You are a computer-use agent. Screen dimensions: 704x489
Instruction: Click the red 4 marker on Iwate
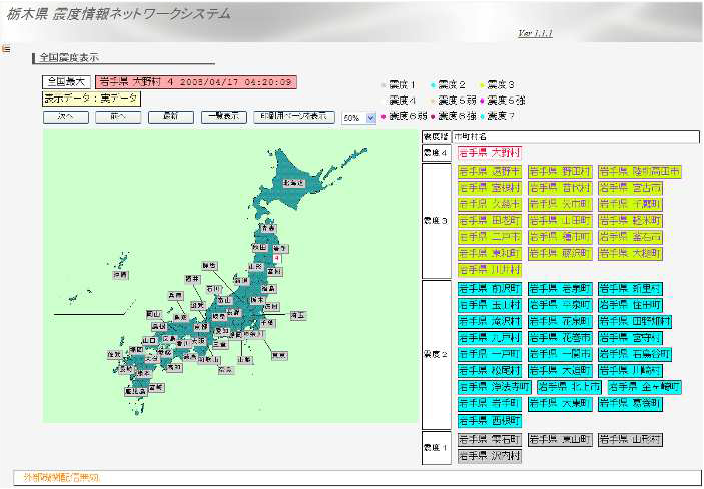coord(277,258)
